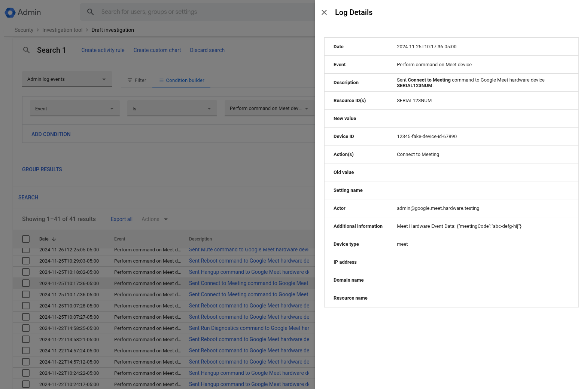Screen dimensions: 584x392
Task: Check the row dated 2024-11-25T10:07:27
Action: click(x=26, y=317)
